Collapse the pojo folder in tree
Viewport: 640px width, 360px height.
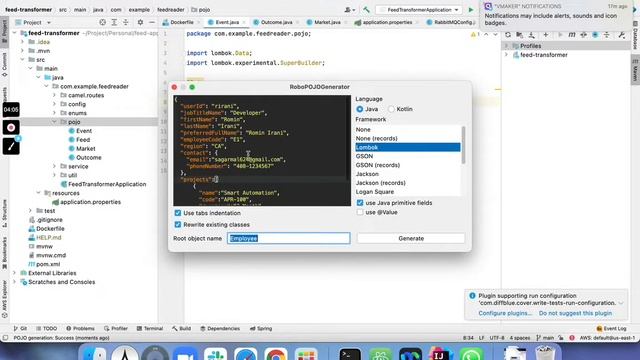click(54, 122)
